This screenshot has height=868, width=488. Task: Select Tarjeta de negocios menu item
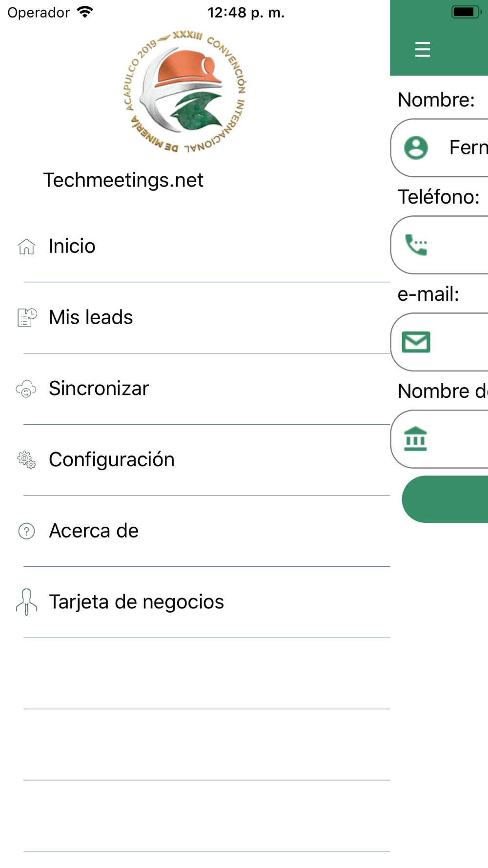tap(195, 602)
